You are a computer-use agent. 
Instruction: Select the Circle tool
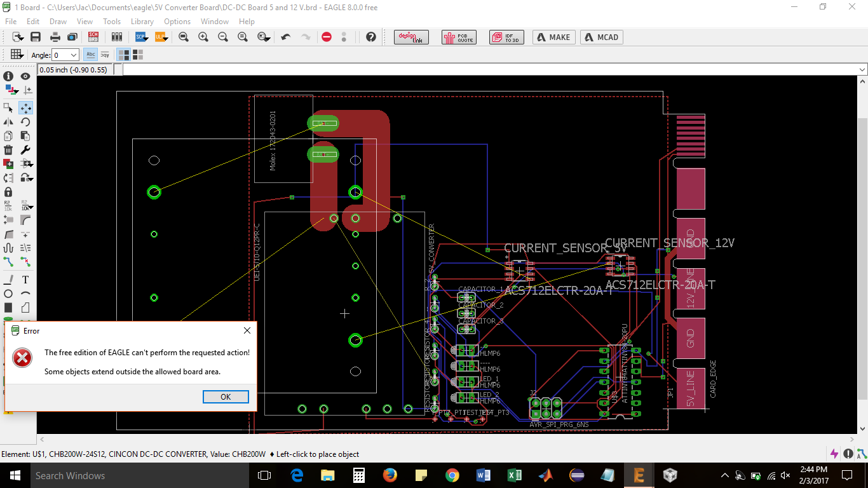coord(8,294)
